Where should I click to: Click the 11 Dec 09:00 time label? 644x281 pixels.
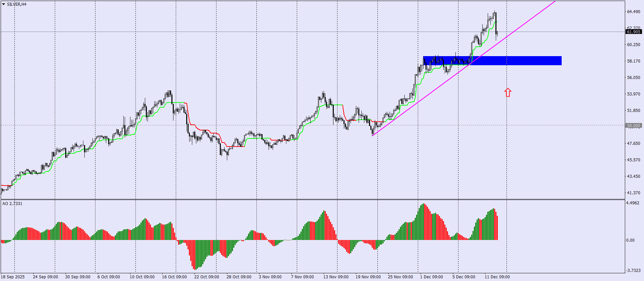[497, 277]
